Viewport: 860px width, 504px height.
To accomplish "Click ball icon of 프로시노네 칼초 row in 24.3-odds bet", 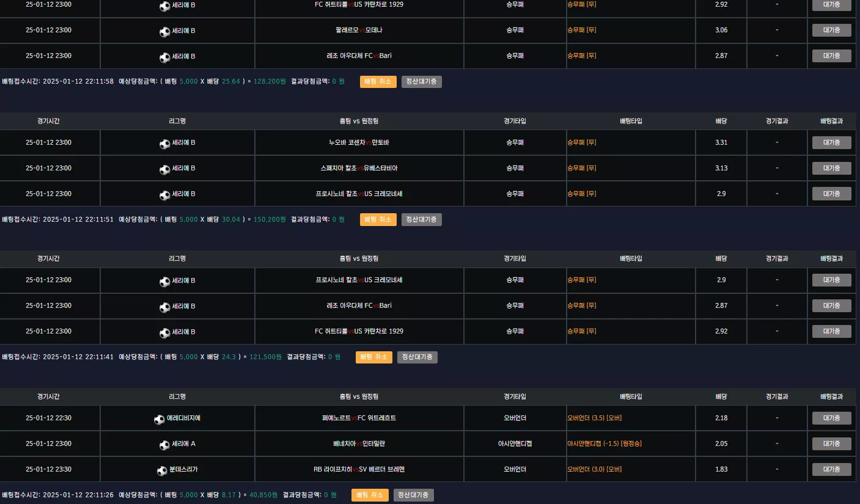I will (164, 282).
